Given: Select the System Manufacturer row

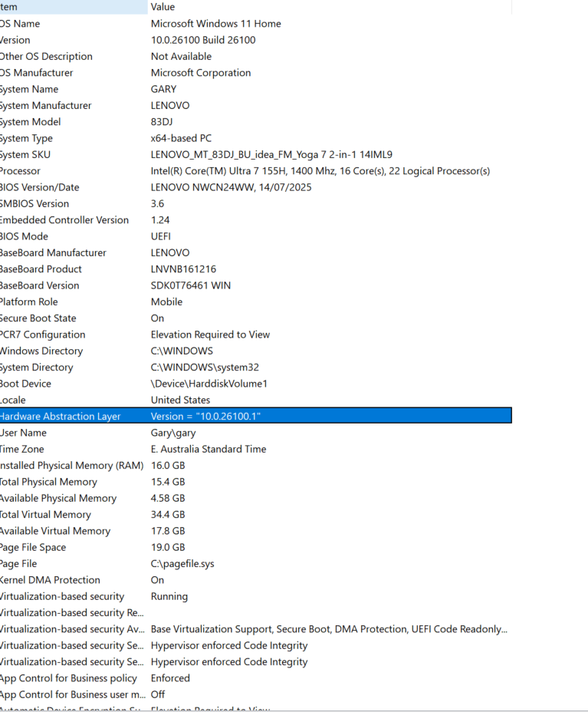Looking at the screenshot, I should [256, 105].
